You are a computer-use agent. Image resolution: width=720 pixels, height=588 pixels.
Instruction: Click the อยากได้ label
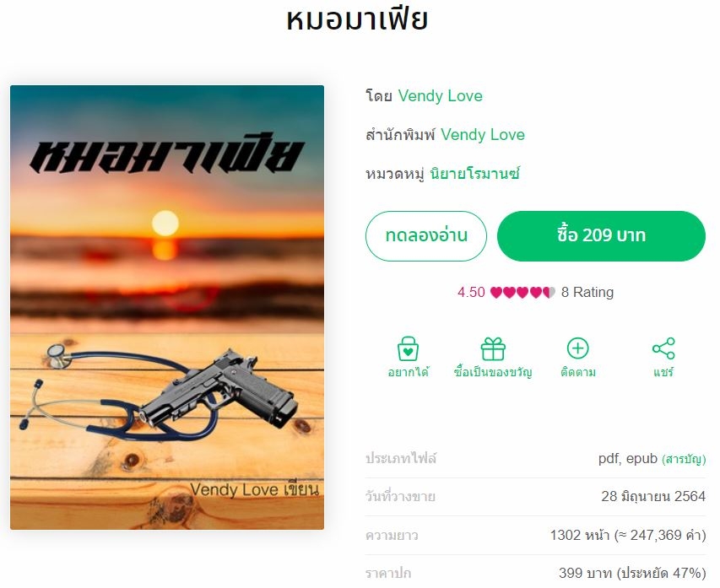pos(409,372)
